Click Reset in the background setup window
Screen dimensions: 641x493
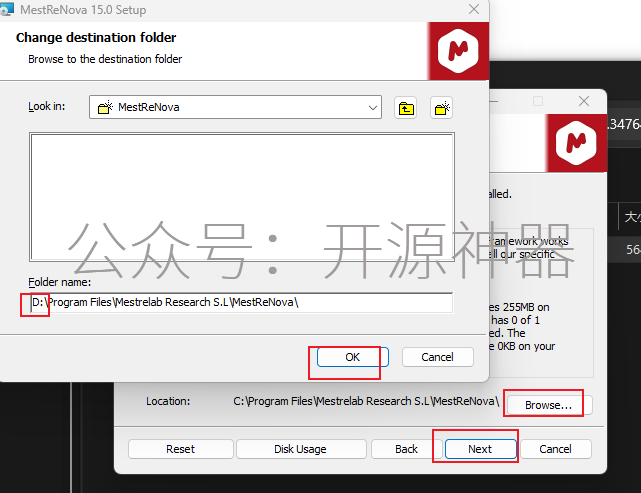[x=180, y=449]
